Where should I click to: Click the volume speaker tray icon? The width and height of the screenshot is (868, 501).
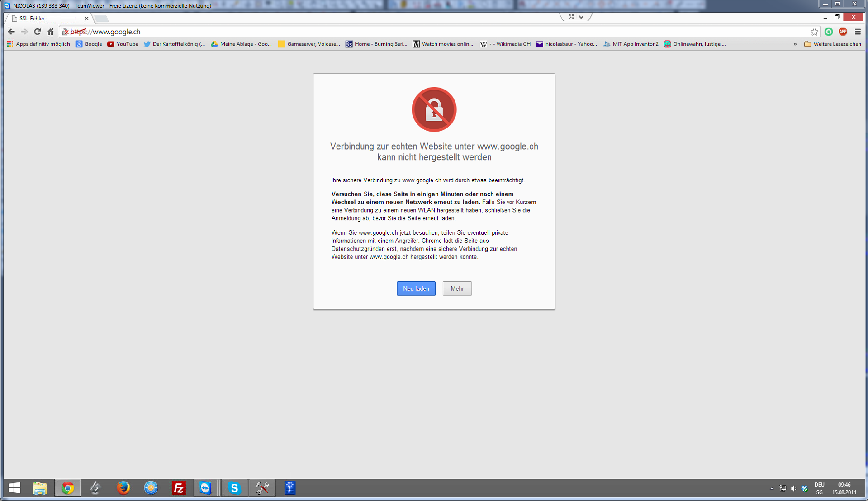click(x=793, y=488)
